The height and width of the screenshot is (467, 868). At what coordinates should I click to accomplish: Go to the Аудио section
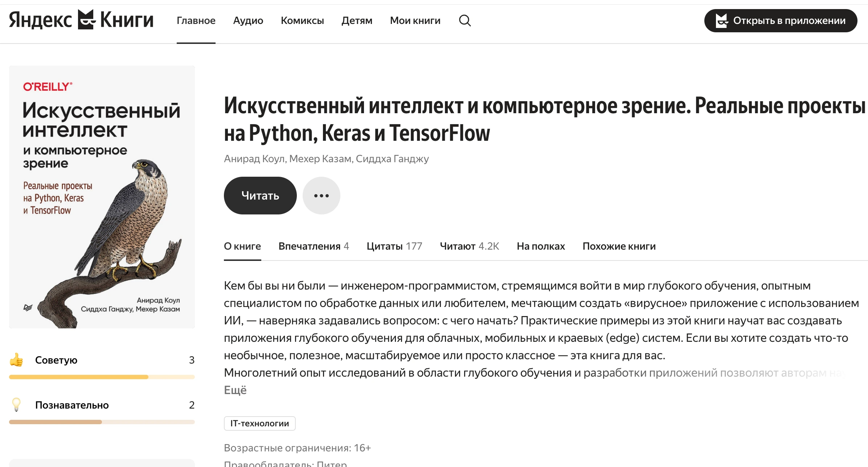click(x=248, y=21)
